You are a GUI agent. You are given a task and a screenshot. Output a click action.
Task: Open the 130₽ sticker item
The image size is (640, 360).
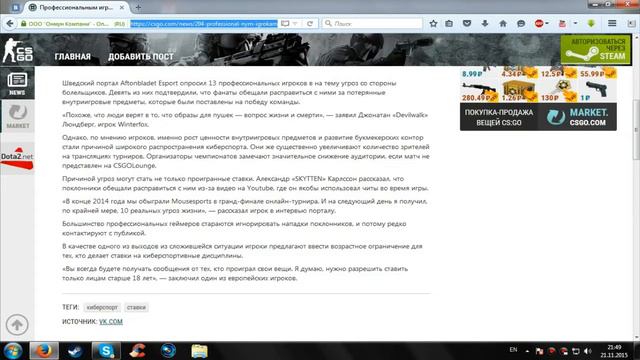pyautogui.click(x=558, y=91)
